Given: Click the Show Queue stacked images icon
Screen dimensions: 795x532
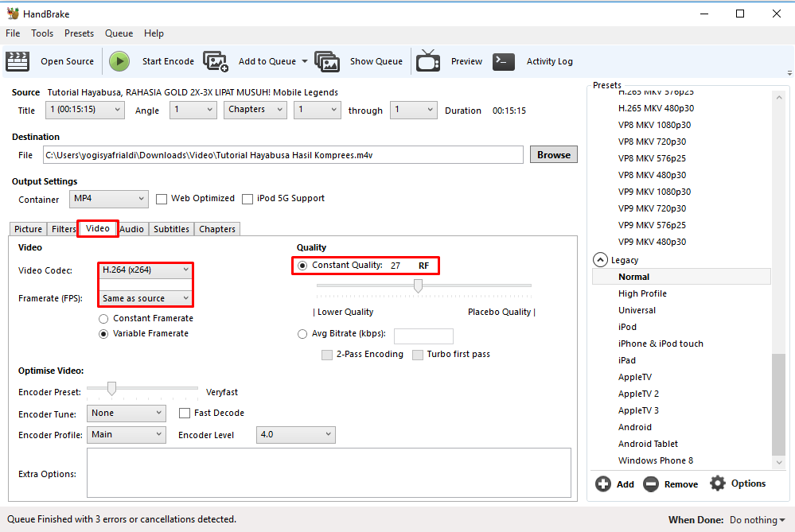Looking at the screenshot, I should [327, 61].
